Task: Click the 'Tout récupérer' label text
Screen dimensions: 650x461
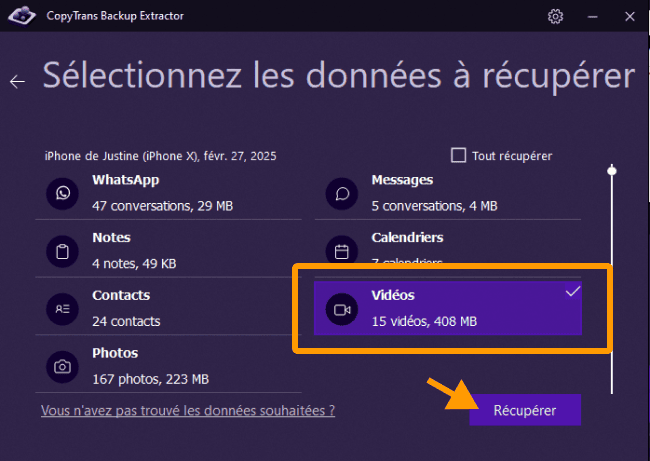Action: 512,156
